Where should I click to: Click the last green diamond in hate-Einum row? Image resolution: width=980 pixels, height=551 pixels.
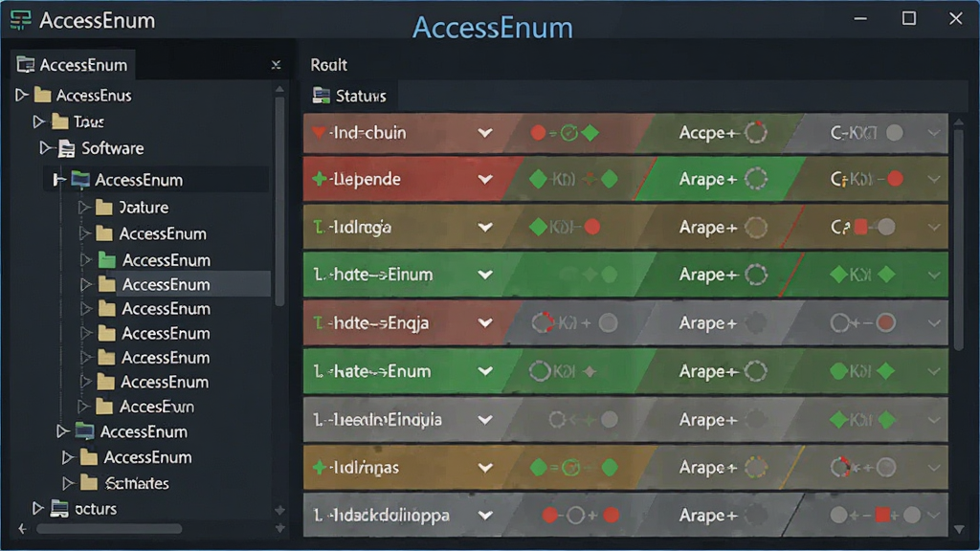(886, 275)
